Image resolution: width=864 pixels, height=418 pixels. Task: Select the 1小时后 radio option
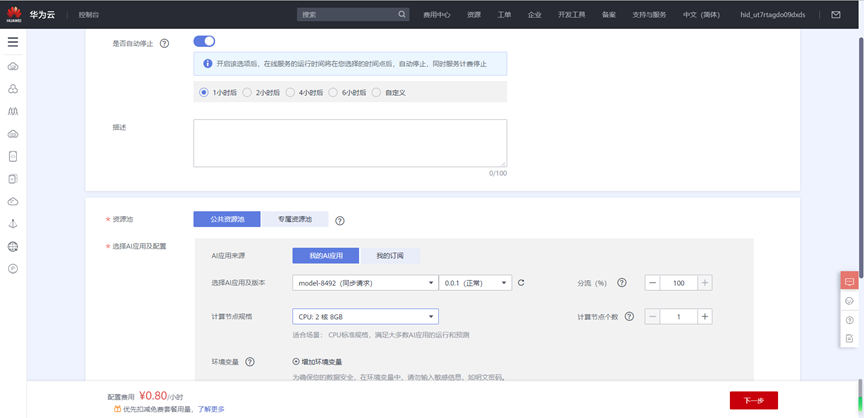click(203, 93)
